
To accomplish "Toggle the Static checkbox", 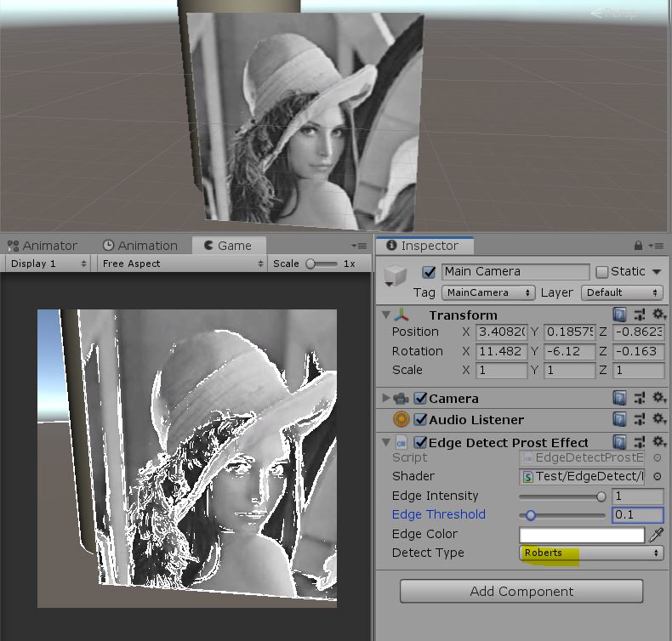I will click(x=601, y=272).
